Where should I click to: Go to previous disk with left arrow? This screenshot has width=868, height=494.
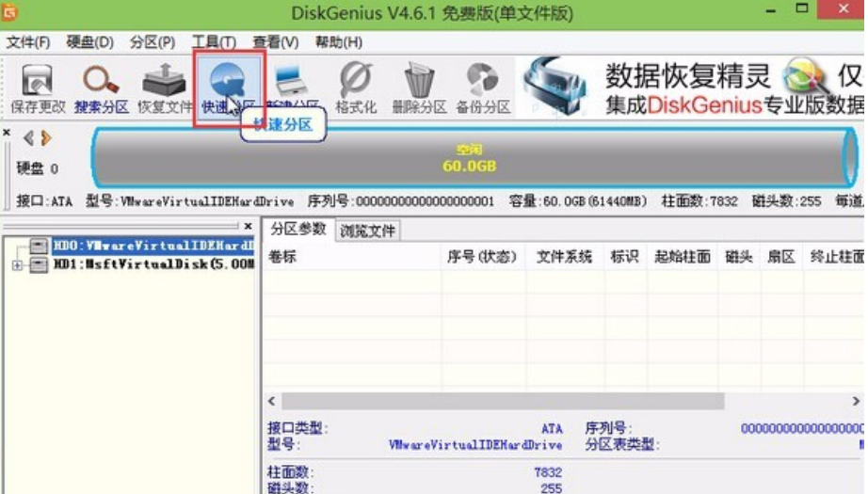(28, 137)
